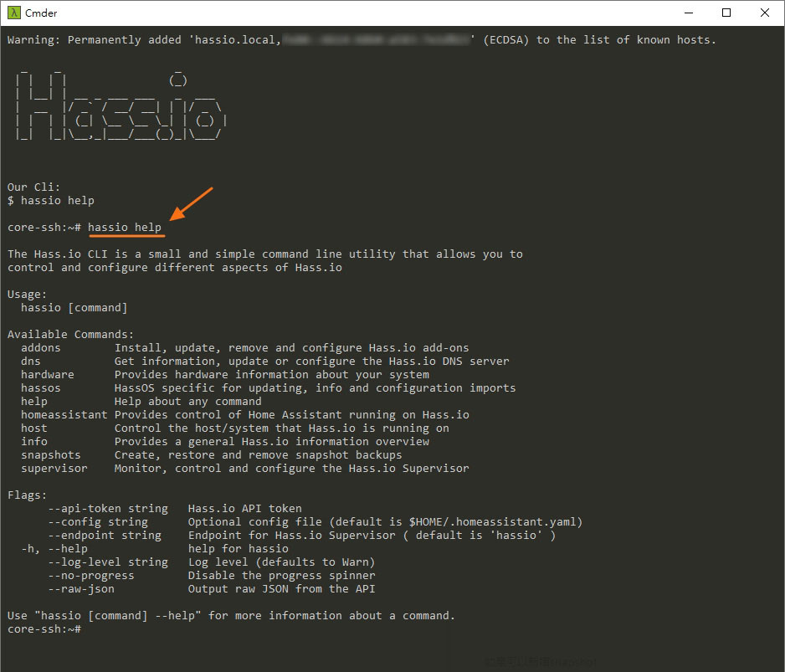Click the 'Usage:' heading
Viewport: 785px width, 672px height.
point(27,295)
